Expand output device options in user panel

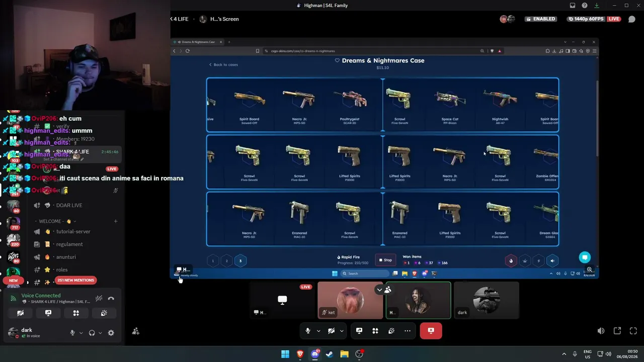[100, 333]
